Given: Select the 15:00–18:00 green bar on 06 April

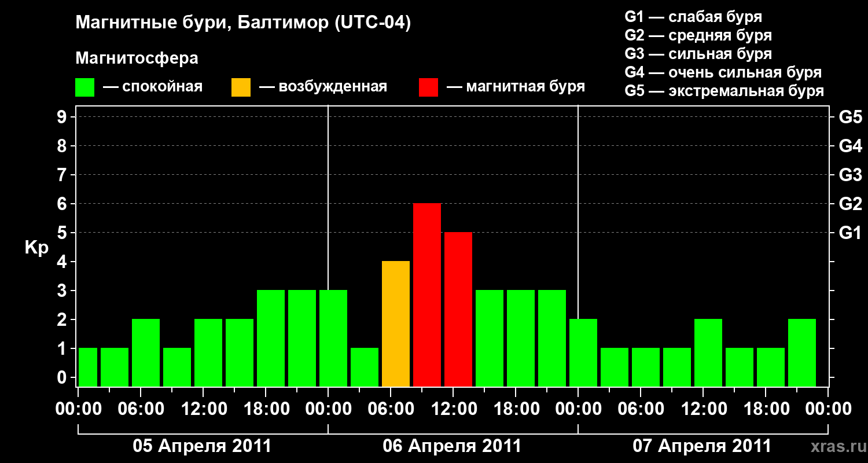Looking at the screenshot, I should 490,339.
